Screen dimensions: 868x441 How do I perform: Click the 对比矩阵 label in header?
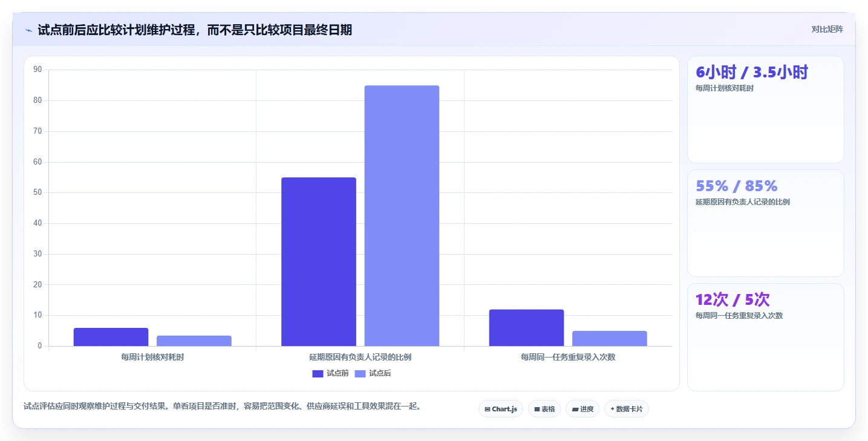click(827, 29)
